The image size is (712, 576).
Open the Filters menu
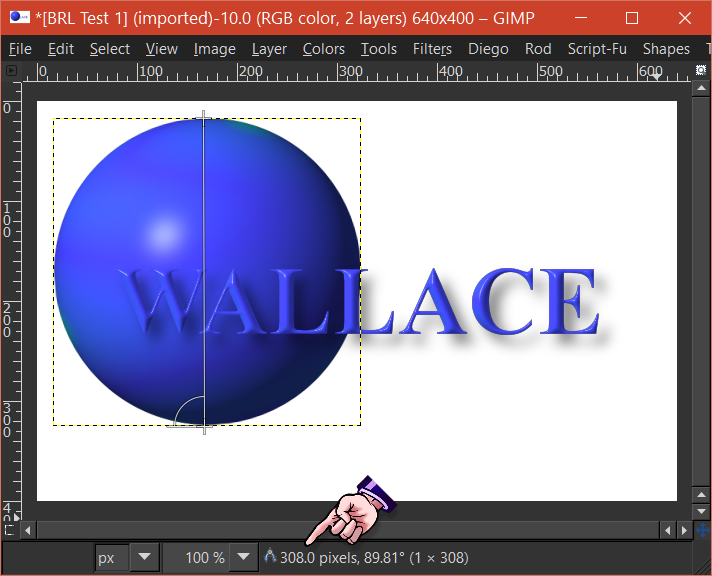(432, 49)
